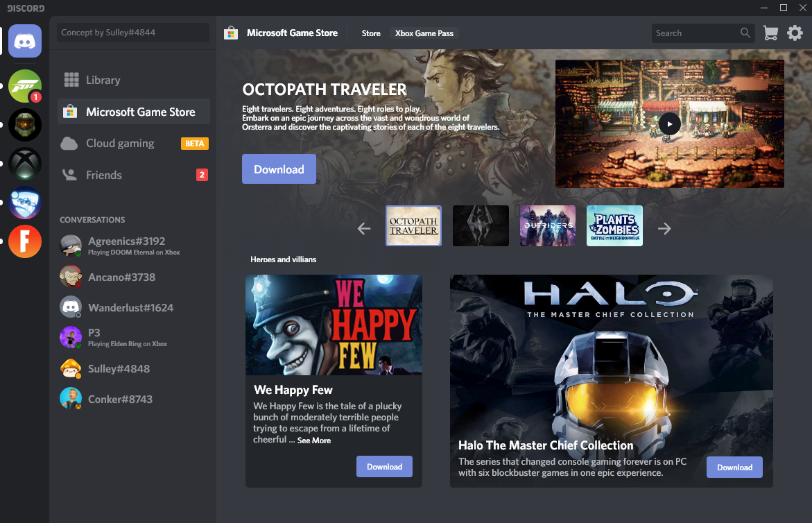812x523 pixels.
Task: Click the left carousel arrow
Action: click(363, 228)
